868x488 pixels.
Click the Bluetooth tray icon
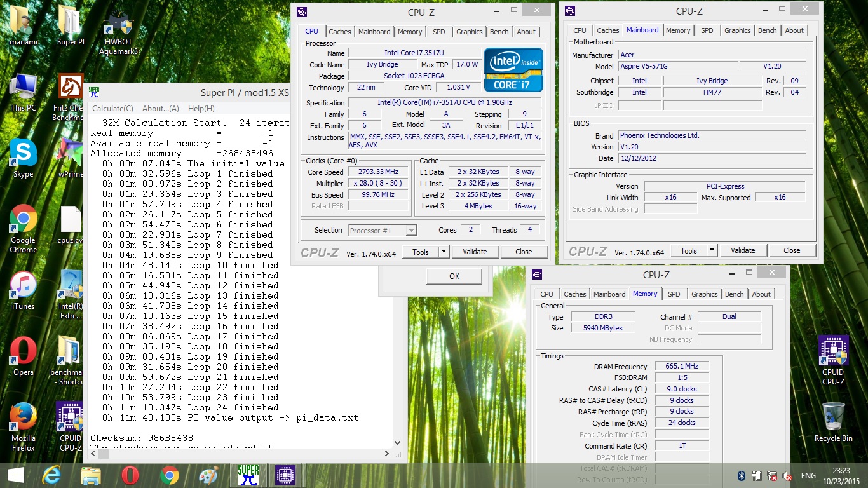[x=741, y=476]
